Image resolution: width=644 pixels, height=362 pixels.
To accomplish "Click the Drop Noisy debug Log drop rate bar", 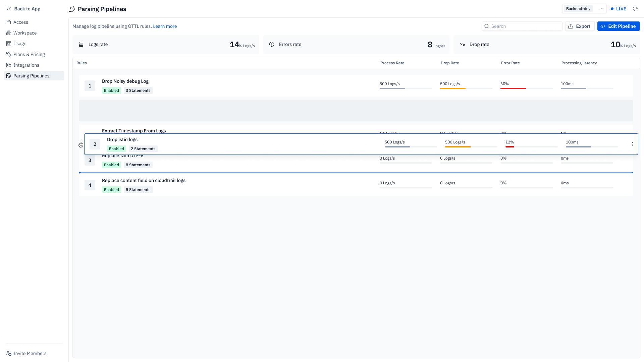I will click(x=466, y=88).
